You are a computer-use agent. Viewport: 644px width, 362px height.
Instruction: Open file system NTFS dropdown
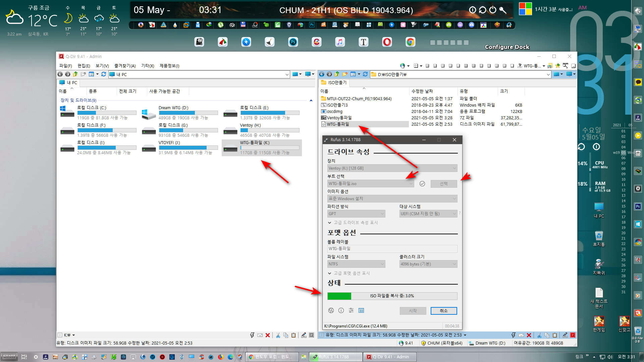(x=356, y=264)
